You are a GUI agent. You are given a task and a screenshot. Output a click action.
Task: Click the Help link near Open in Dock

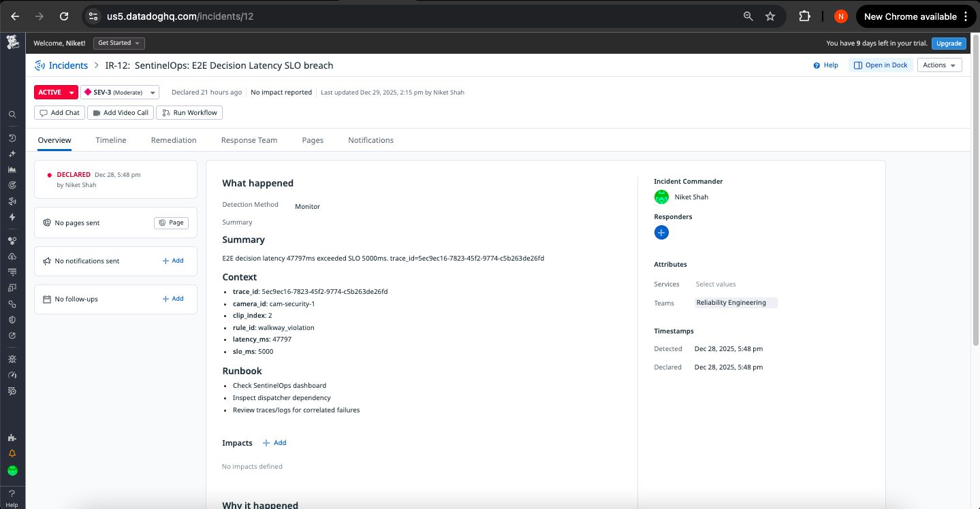(826, 65)
